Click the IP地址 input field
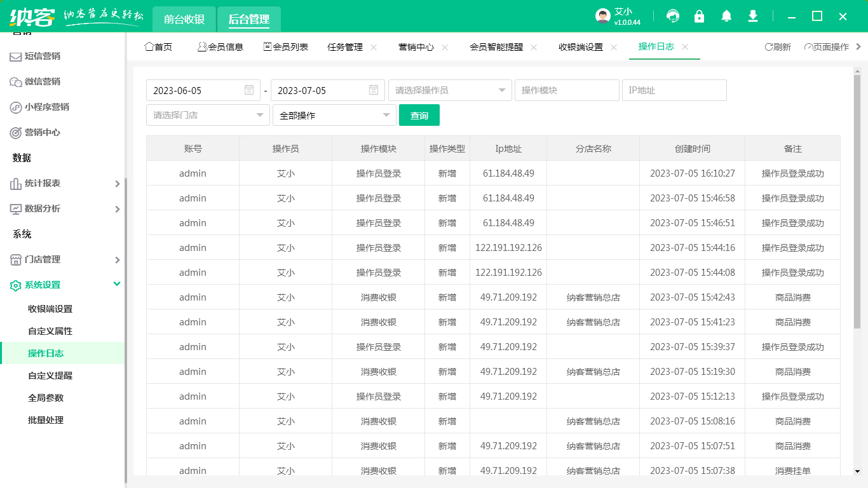 tap(674, 90)
